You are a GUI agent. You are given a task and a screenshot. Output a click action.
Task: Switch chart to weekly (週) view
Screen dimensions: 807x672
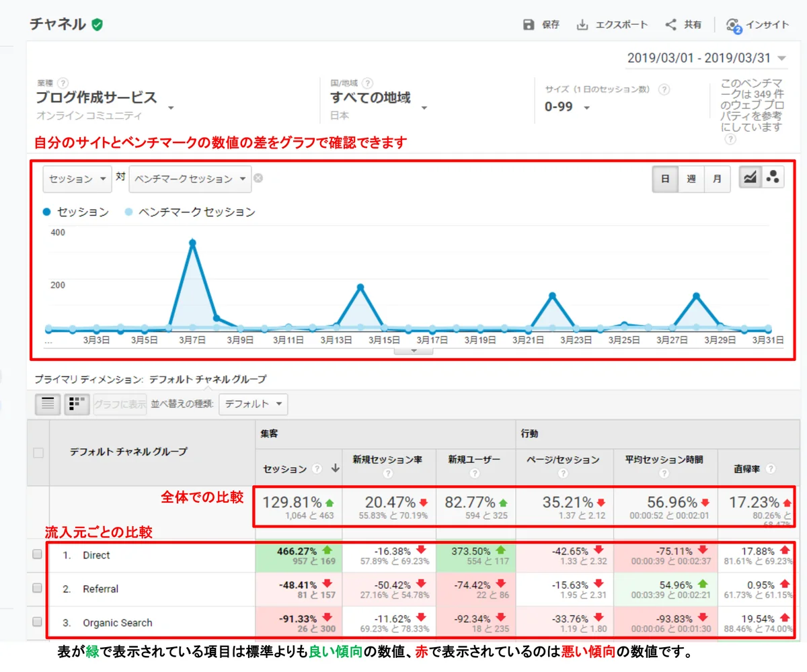pyautogui.click(x=691, y=179)
